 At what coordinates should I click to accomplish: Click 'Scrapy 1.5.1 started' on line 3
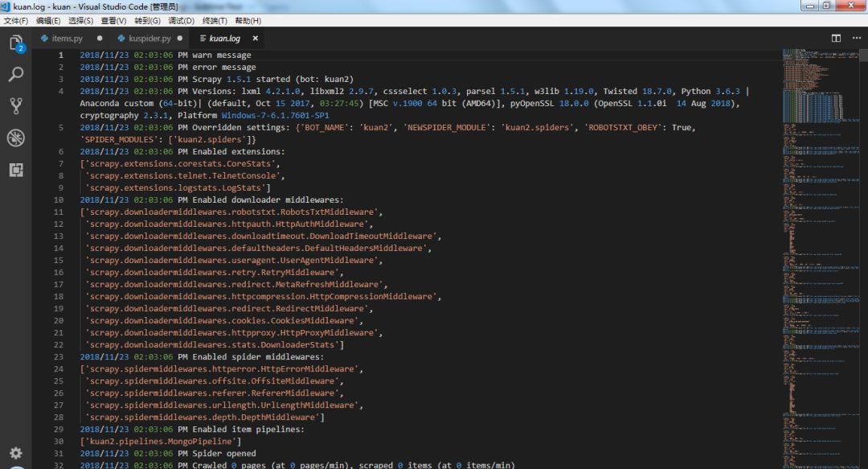click(241, 80)
